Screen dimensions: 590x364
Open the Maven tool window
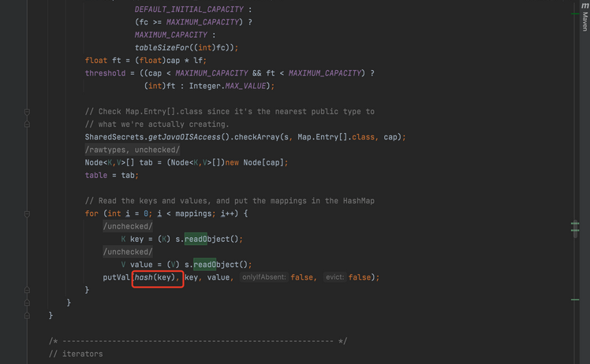[x=584, y=17]
